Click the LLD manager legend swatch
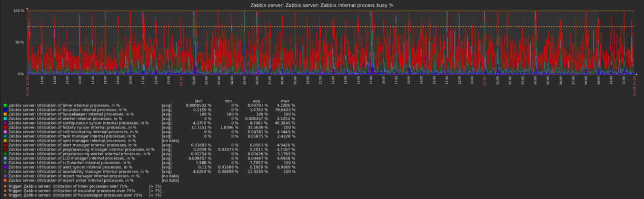The width and height of the screenshot is (644, 199). (x=5, y=158)
